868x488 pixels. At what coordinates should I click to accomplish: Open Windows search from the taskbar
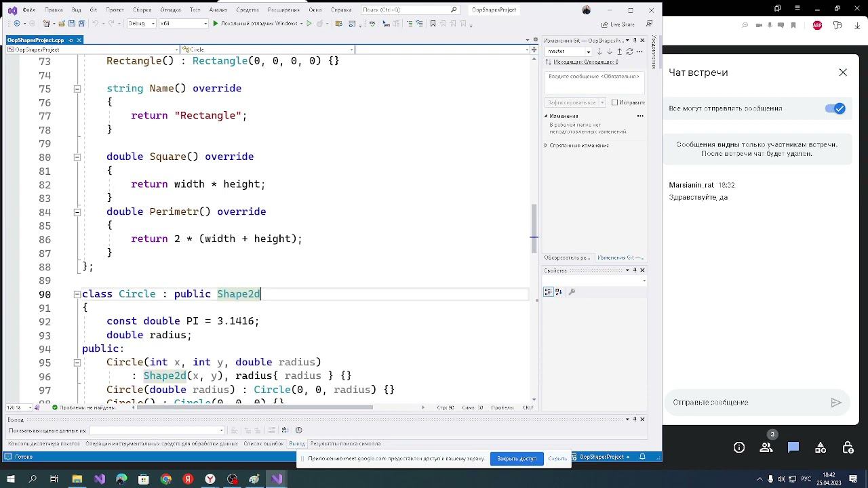coord(33,479)
